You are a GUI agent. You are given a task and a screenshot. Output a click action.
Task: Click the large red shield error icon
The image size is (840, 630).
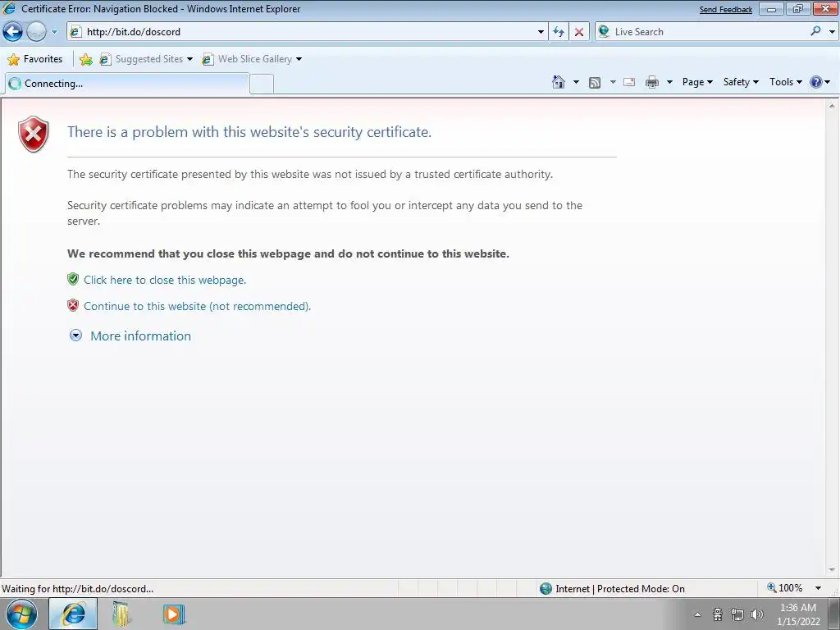tap(33, 134)
